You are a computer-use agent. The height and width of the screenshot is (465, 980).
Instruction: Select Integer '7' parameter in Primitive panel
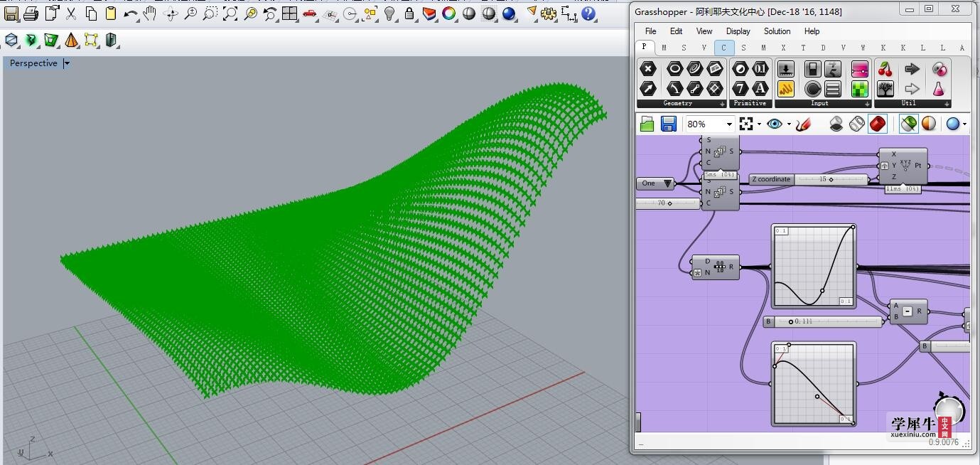[x=741, y=89]
